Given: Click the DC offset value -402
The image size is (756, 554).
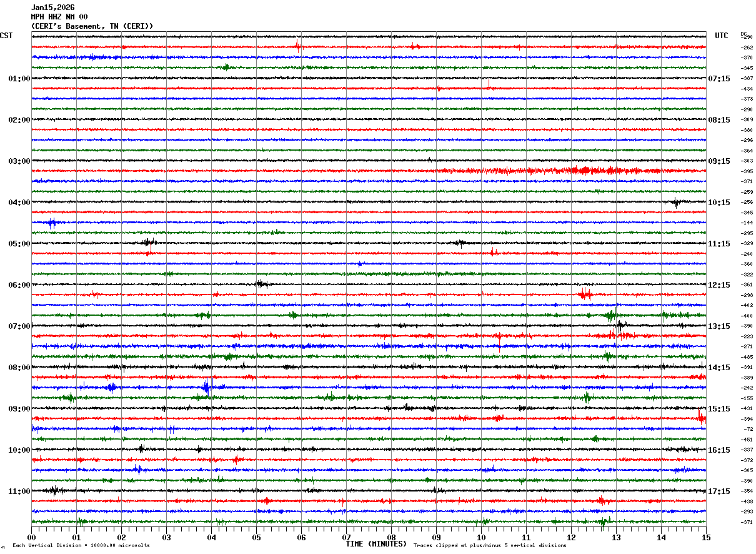Looking at the screenshot, I should 747,305.
